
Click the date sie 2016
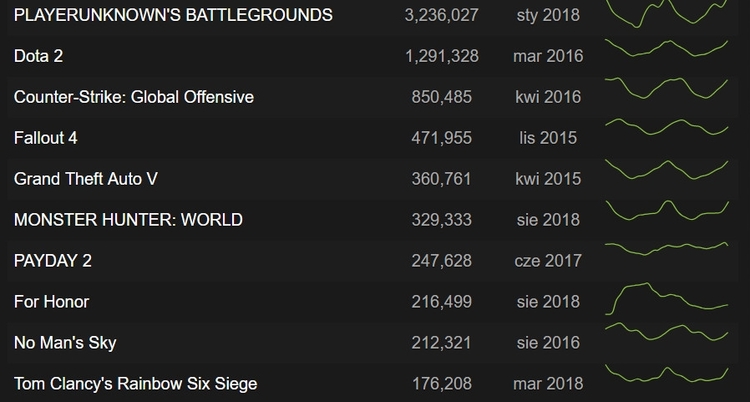click(548, 343)
